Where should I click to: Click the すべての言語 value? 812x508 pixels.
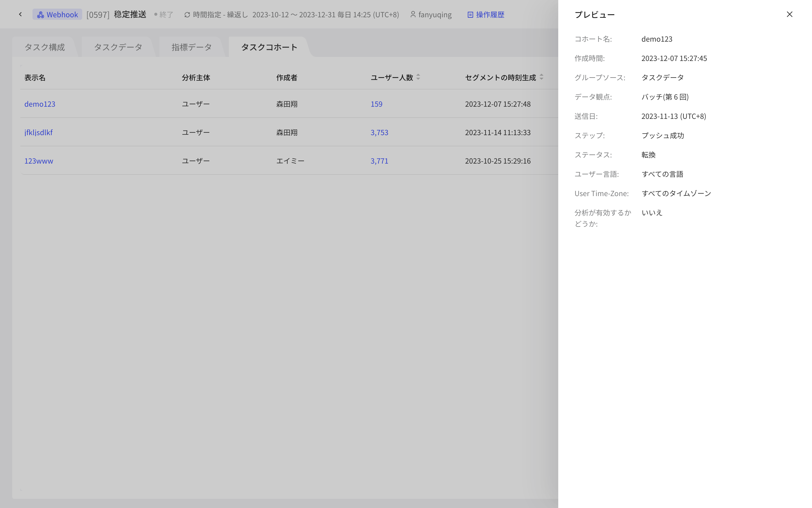tap(662, 174)
